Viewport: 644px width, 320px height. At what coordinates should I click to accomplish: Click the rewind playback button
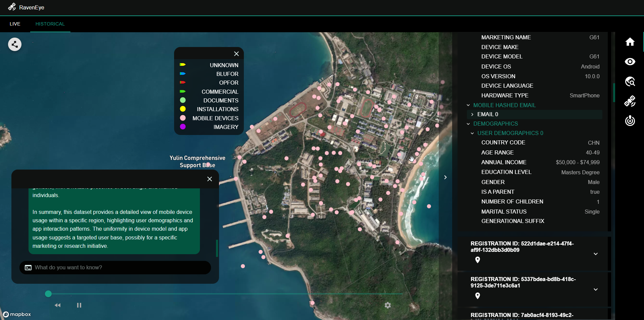tap(58, 305)
